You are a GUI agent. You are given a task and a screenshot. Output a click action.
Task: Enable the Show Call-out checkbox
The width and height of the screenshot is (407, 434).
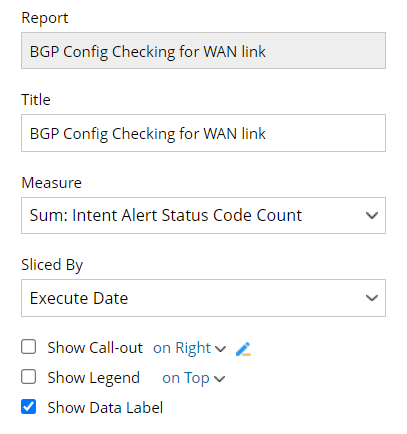coord(29,347)
